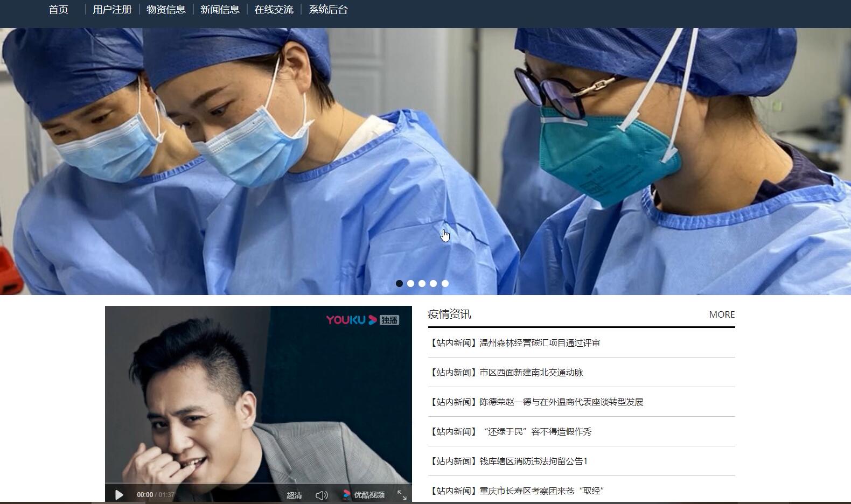This screenshot has width=851, height=504.
Task: Enter fullscreen video mode
Action: (402, 495)
